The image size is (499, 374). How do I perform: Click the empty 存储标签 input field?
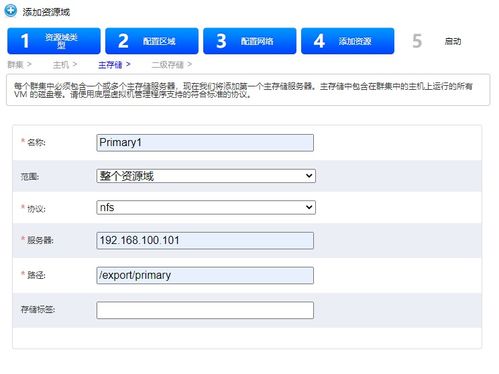tap(205, 310)
